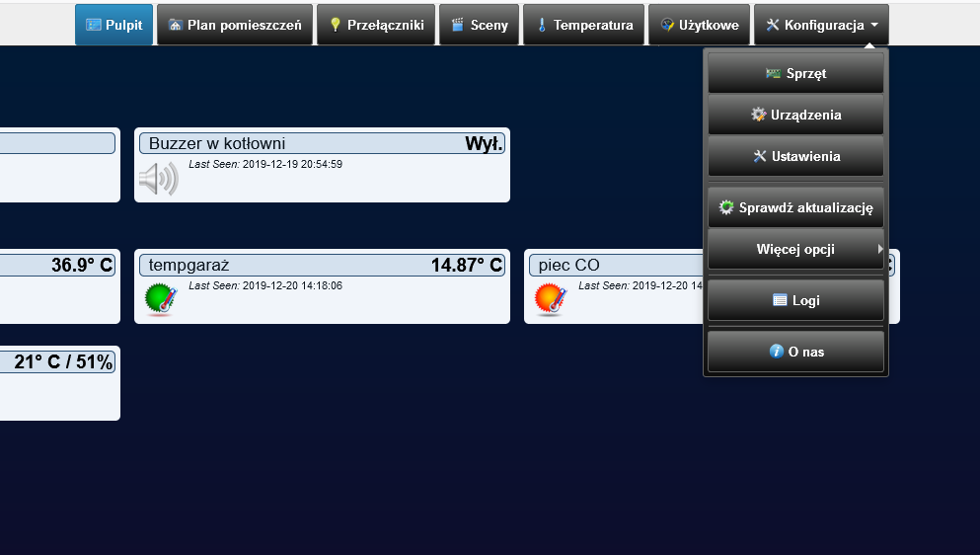Open the Logi entry
The height and width of the screenshot is (555, 980).
tap(795, 299)
